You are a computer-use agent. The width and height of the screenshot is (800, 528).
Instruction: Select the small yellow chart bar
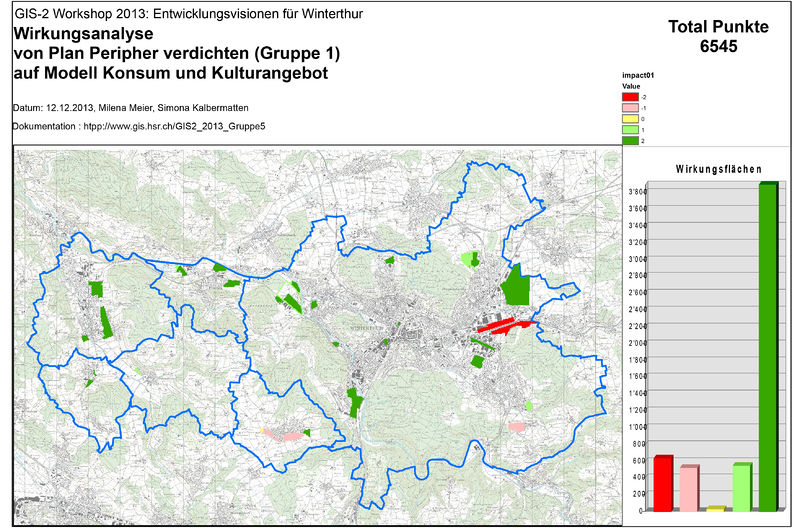(715, 508)
